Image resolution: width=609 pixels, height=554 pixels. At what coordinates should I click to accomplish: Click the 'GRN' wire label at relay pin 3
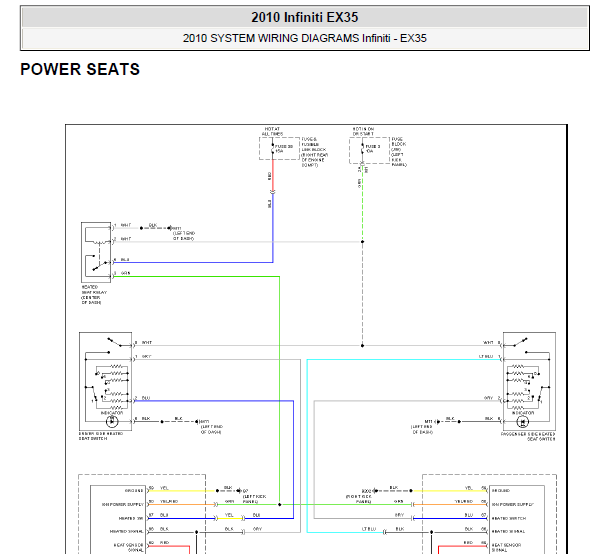click(x=125, y=273)
